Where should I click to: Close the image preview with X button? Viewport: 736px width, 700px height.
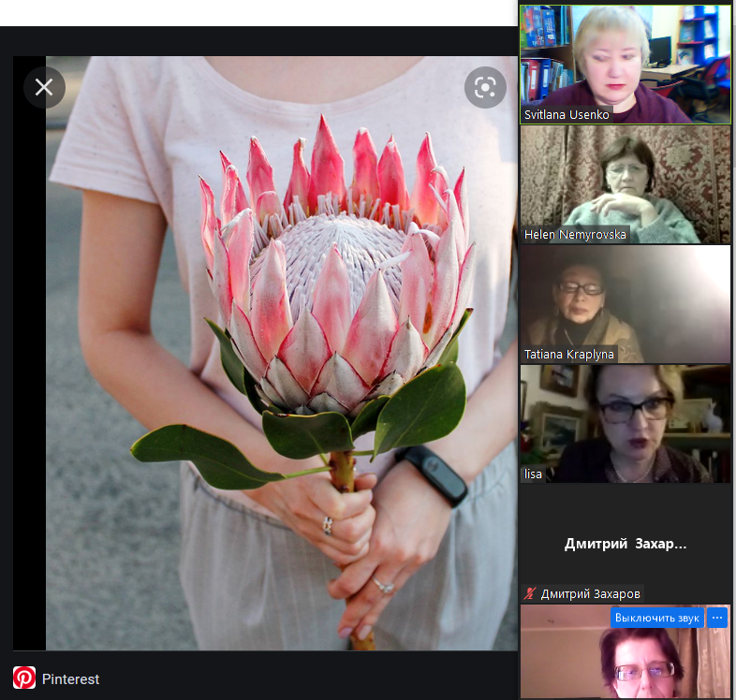pyautogui.click(x=44, y=87)
